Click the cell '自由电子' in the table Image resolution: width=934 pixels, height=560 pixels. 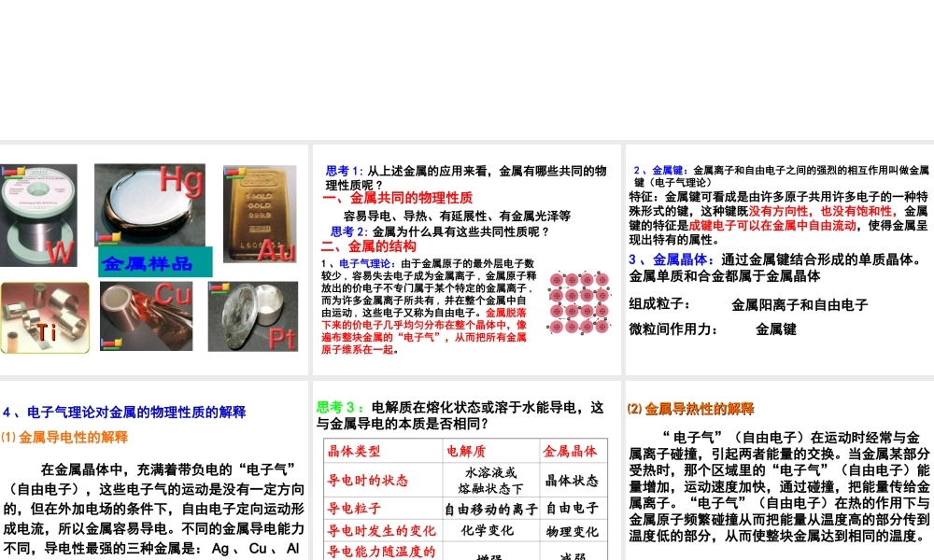coord(572,509)
